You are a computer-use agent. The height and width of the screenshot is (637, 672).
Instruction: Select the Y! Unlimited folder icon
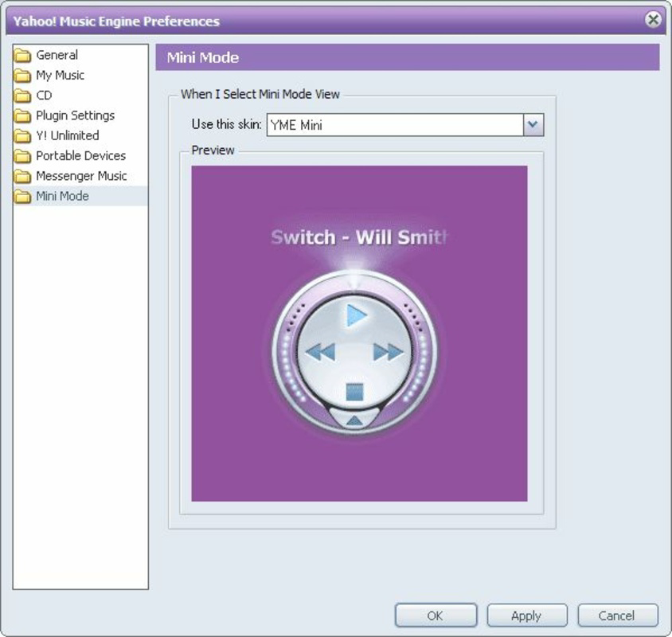point(21,135)
